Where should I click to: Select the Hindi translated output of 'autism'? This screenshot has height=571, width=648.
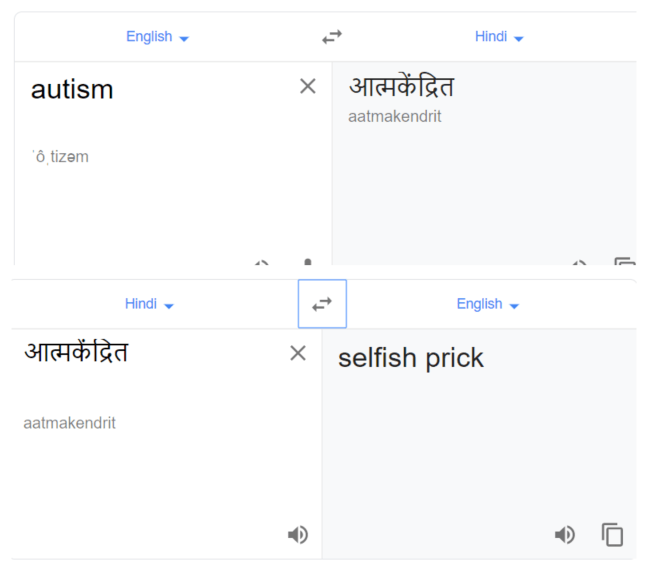(x=401, y=87)
